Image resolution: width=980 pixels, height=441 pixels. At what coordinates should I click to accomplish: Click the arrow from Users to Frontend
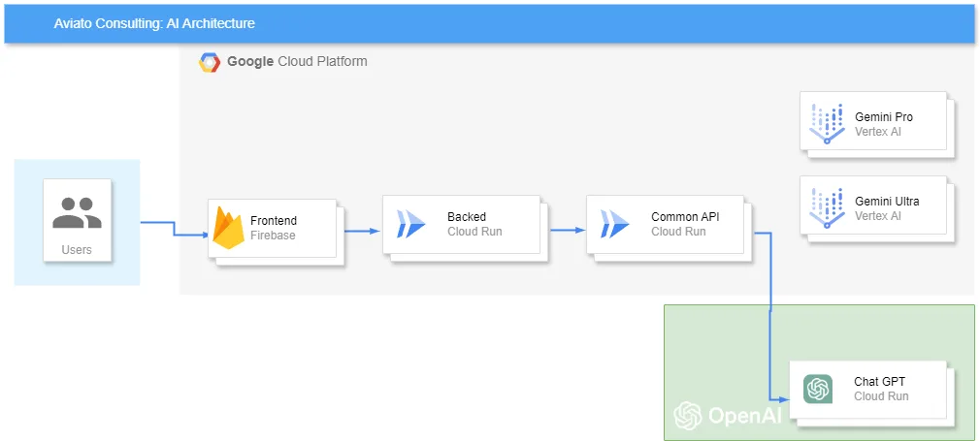click(175, 229)
